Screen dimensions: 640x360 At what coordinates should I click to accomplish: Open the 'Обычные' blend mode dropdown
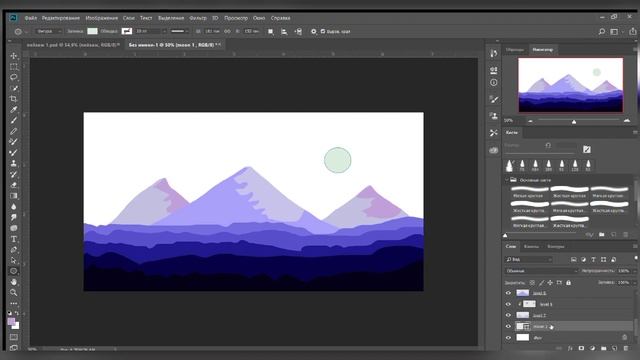tap(542, 271)
